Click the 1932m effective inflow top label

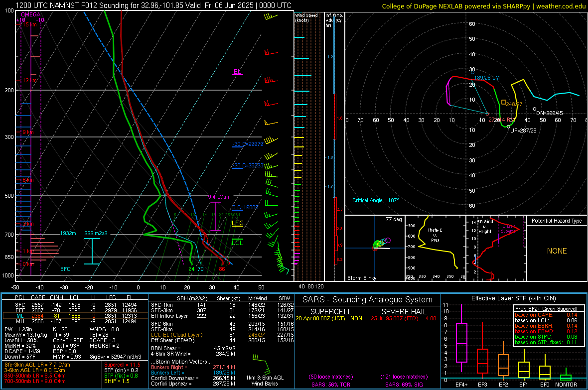pos(68,233)
